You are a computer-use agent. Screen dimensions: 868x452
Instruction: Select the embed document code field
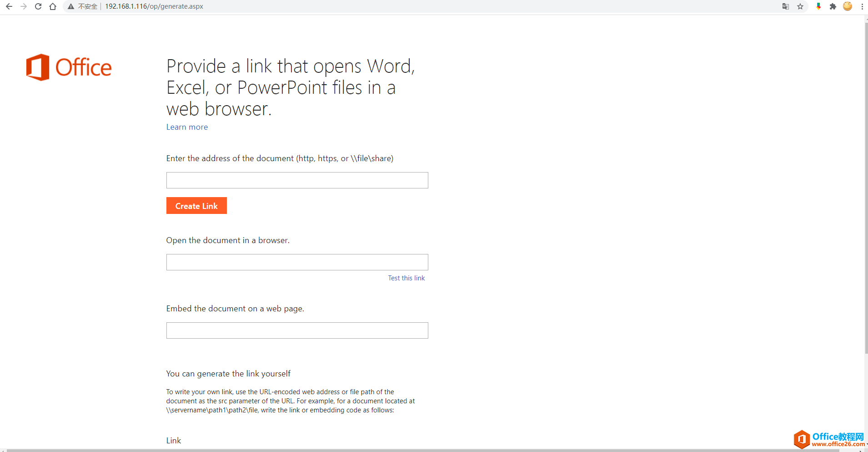(x=297, y=330)
